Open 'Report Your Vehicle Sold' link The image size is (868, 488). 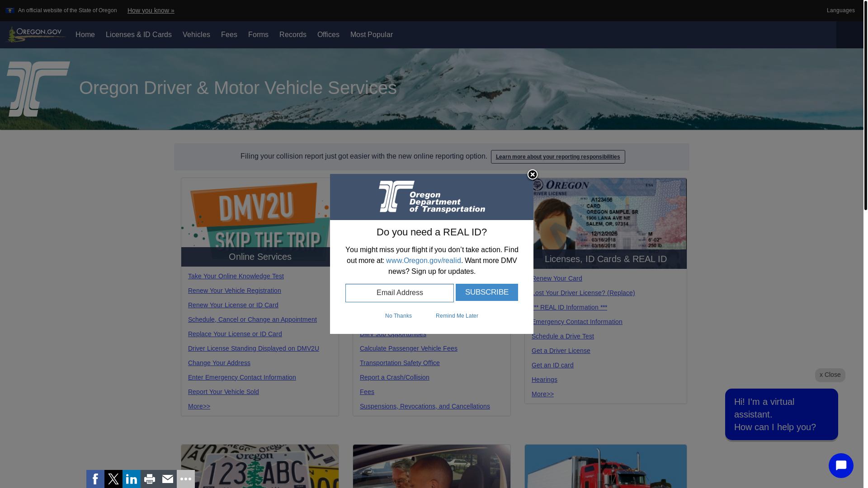(223, 392)
